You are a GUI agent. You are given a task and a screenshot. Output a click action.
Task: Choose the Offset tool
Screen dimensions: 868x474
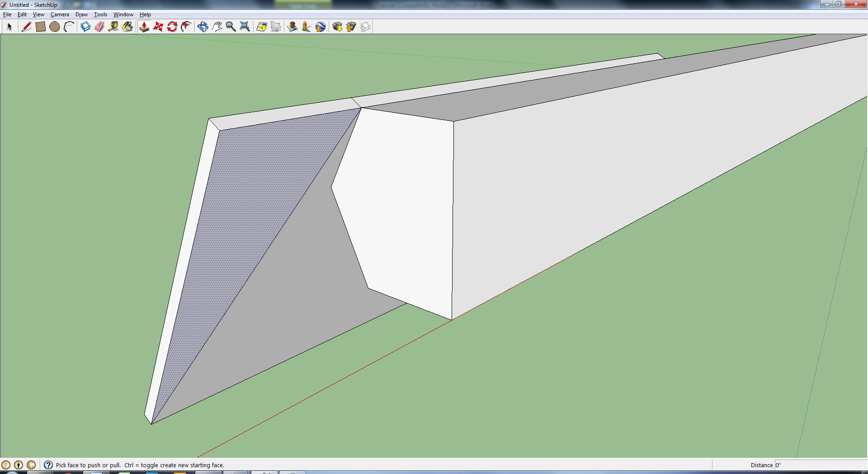coord(186,27)
